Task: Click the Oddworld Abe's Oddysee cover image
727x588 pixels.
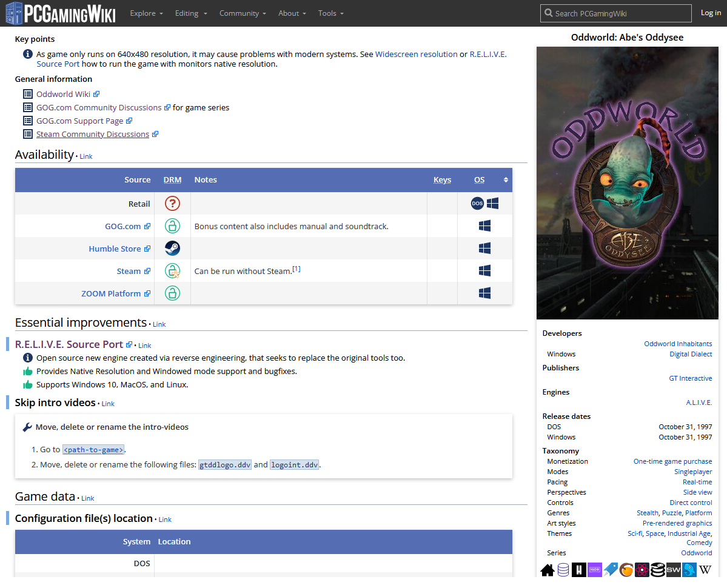Action: click(628, 182)
